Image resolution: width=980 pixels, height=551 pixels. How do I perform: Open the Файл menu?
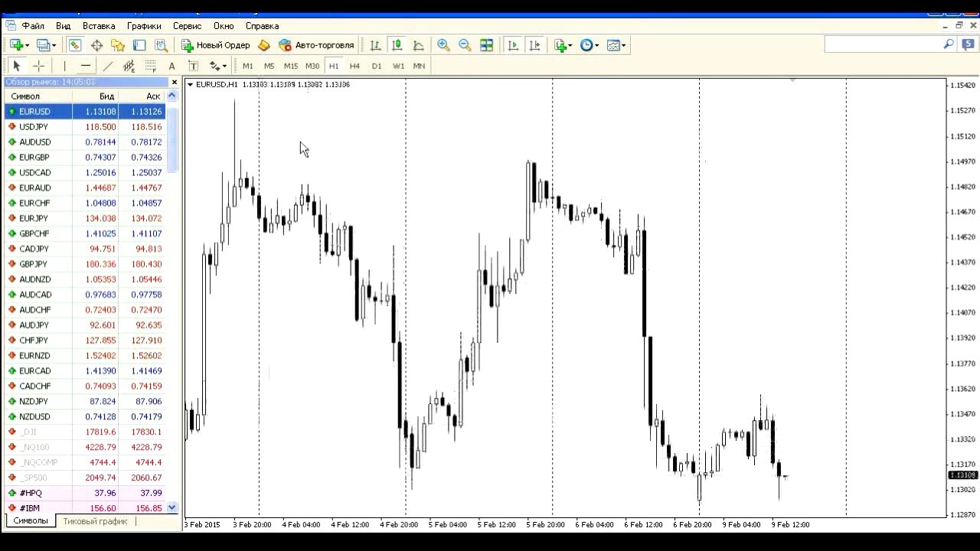33,25
